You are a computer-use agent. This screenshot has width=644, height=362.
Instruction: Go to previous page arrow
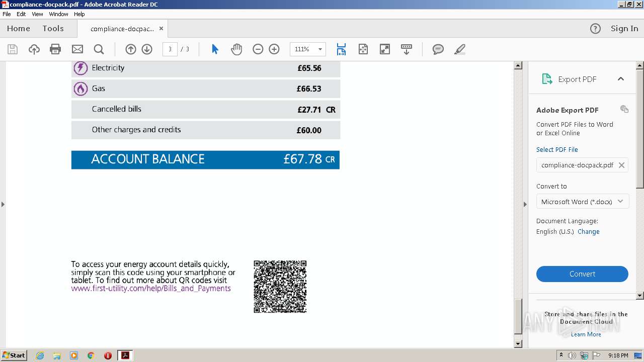click(x=131, y=49)
